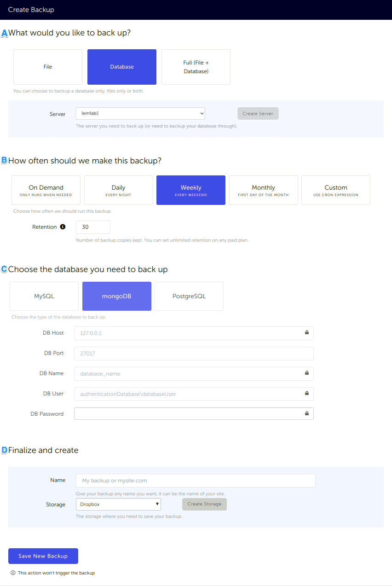
Task: Click the Retention info icon
Action: point(63,227)
